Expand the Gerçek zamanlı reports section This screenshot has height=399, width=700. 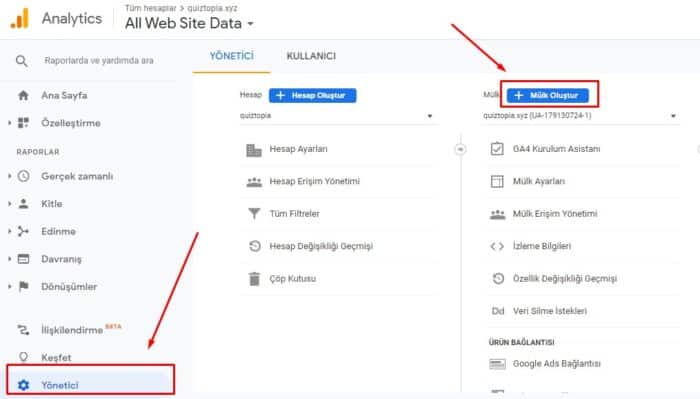point(9,176)
